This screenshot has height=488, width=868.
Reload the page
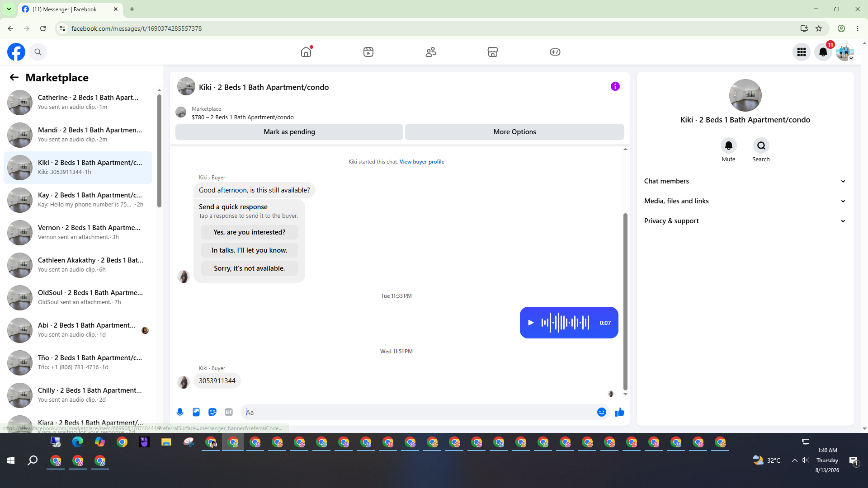tap(43, 28)
